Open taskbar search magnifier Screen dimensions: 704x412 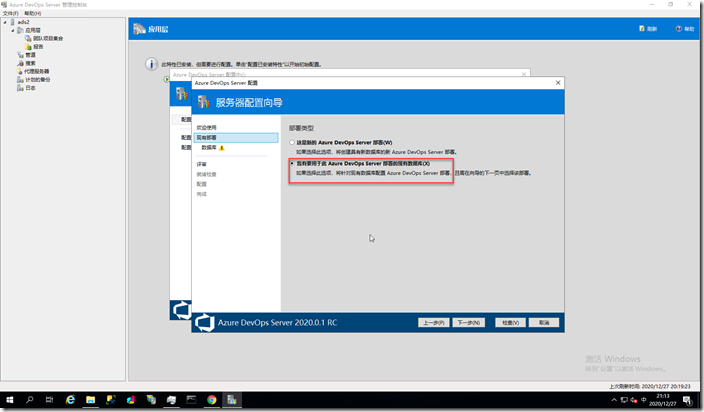coord(30,399)
